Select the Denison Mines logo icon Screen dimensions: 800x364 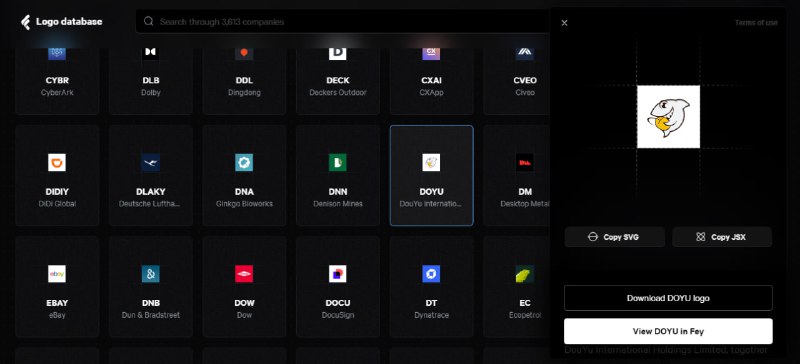click(x=338, y=162)
